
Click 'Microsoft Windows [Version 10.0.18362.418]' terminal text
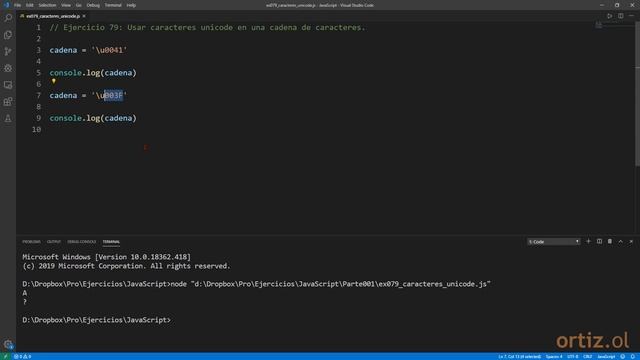tap(107, 257)
